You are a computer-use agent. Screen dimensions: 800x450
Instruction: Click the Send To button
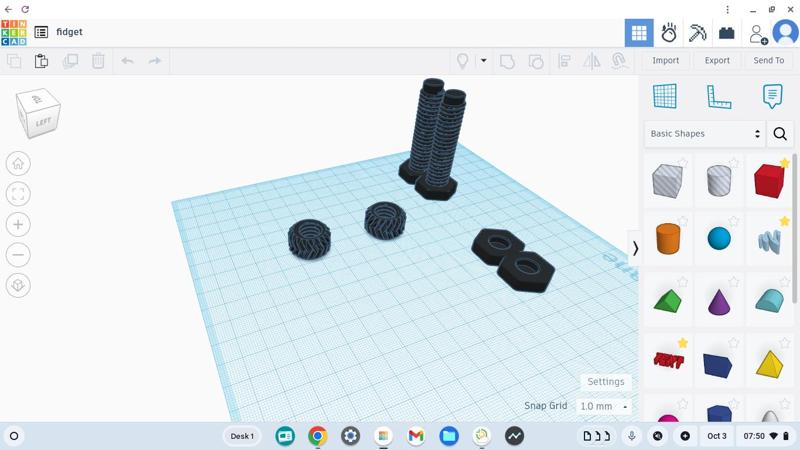tap(768, 60)
